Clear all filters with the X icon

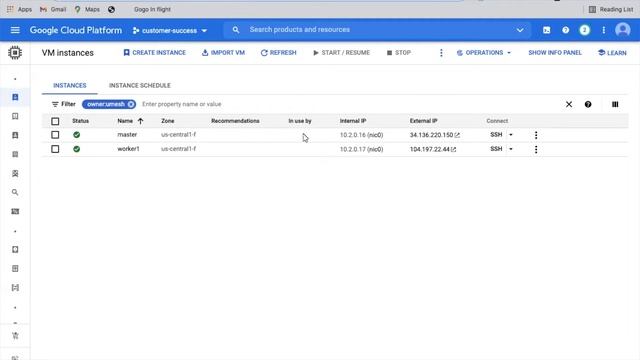569,104
